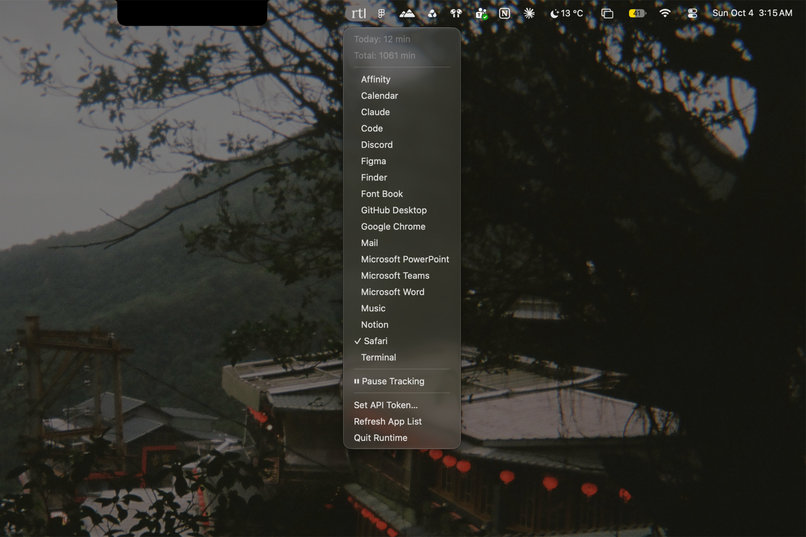
Task: Open the battery status icon
Action: click(x=637, y=13)
